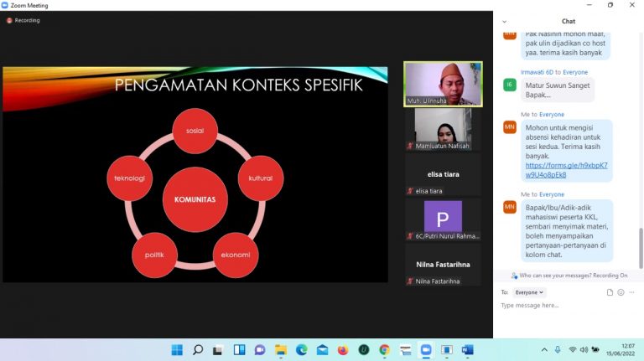The image size is (644, 361).
Task: Click the Matur Suwun Sanget Bapak message
Action: (558, 90)
